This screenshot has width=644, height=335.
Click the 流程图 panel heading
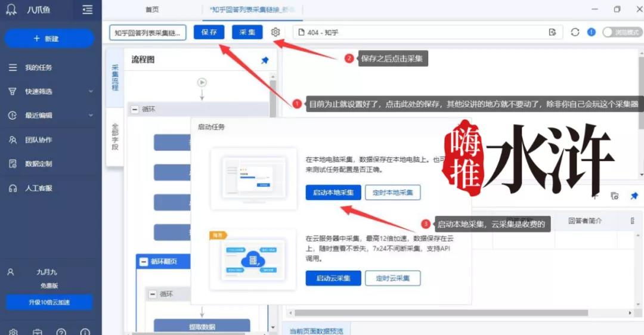pyautogui.click(x=143, y=60)
